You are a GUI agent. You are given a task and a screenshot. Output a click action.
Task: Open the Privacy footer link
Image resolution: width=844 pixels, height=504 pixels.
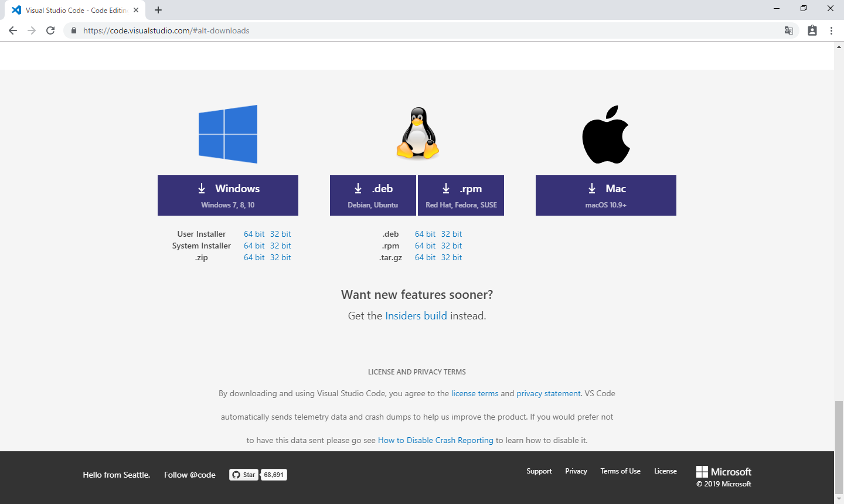click(x=576, y=471)
